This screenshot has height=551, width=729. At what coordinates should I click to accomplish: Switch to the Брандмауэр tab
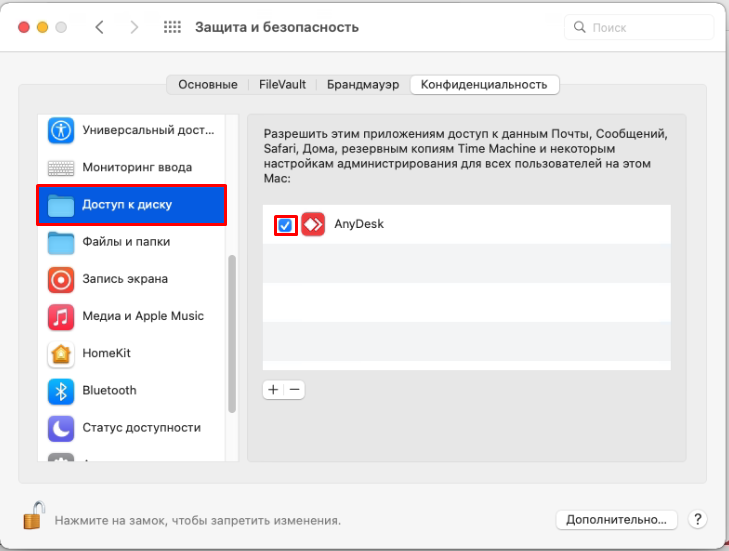[362, 85]
